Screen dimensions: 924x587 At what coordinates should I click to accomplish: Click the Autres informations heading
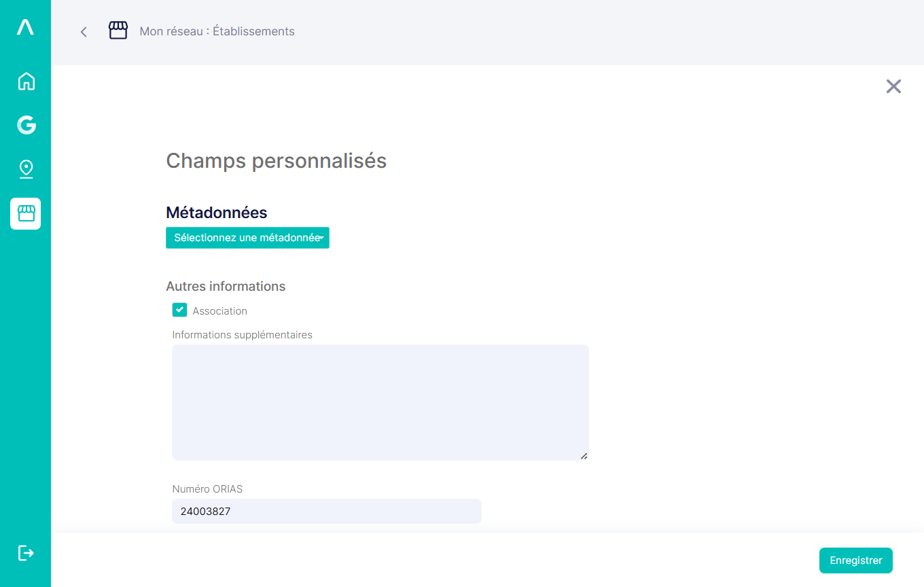[x=226, y=286]
